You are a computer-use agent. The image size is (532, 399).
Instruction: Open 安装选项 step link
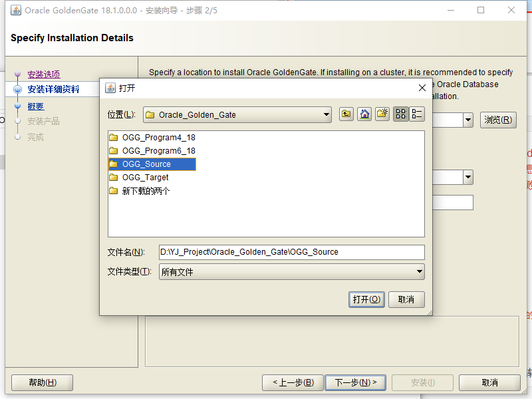(44, 74)
